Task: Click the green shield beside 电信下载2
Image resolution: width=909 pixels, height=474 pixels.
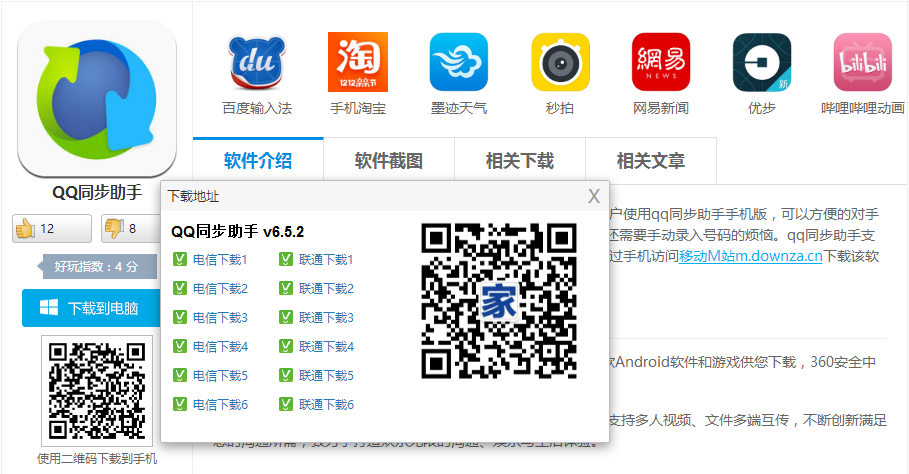Action: coord(180,288)
